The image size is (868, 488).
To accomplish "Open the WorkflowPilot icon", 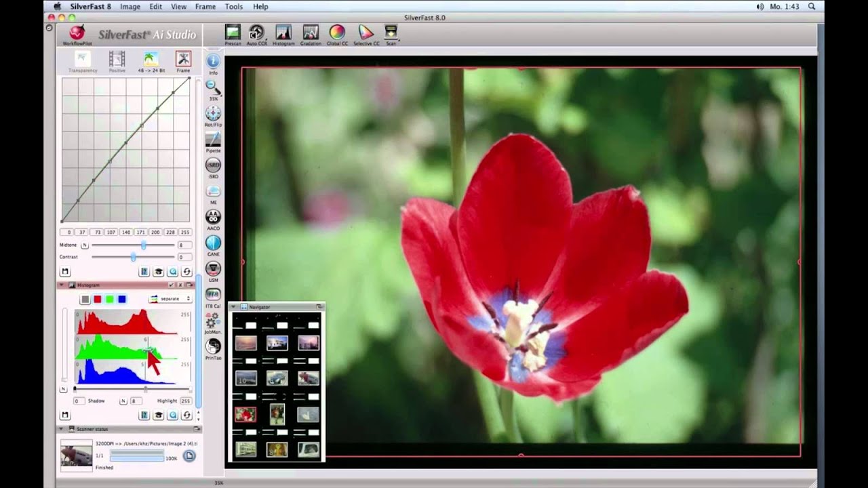I will (77, 34).
